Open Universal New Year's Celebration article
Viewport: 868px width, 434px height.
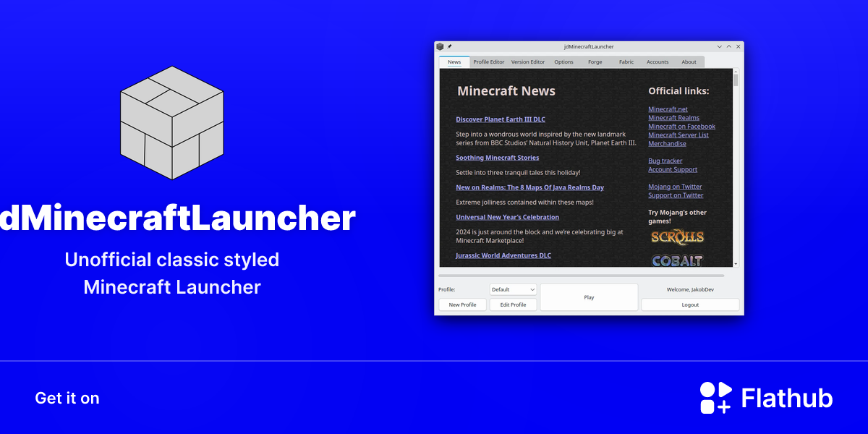tap(508, 217)
